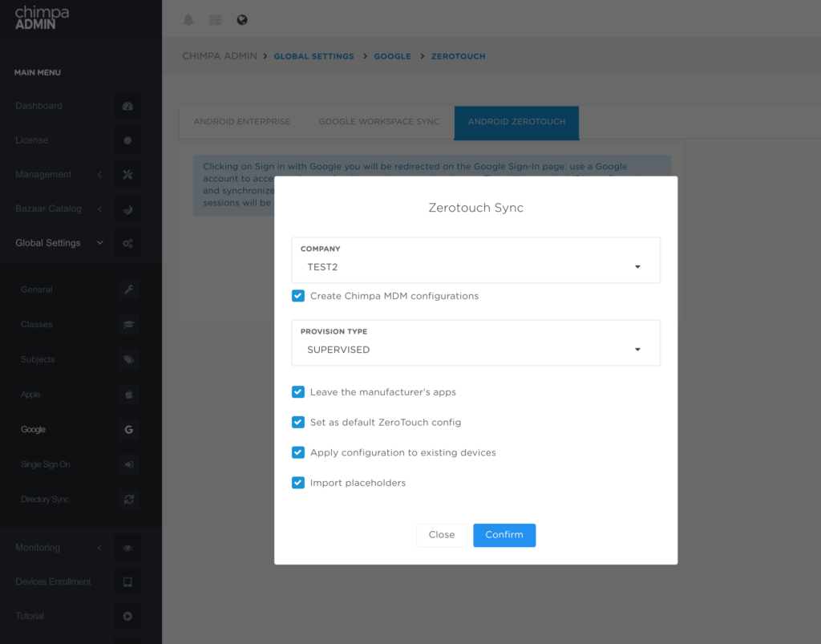Click the Zerotouch breadcrumb link

(x=458, y=57)
